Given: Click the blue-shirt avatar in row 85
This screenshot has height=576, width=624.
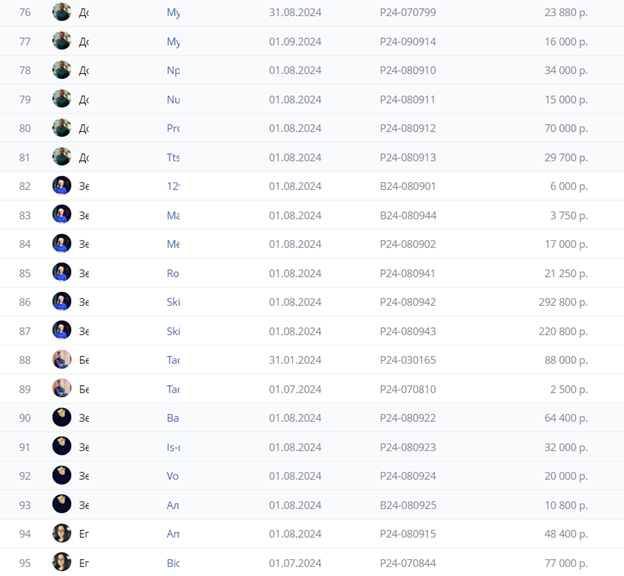Looking at the screenshot, I should click(x=62, y=273).
